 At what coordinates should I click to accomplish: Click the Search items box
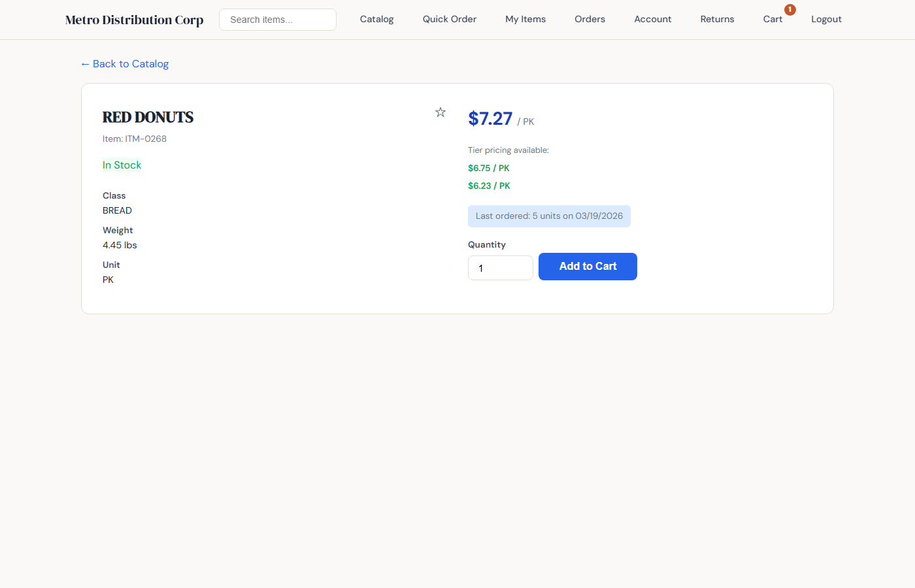pyautogui.click(x=277, y=20)
